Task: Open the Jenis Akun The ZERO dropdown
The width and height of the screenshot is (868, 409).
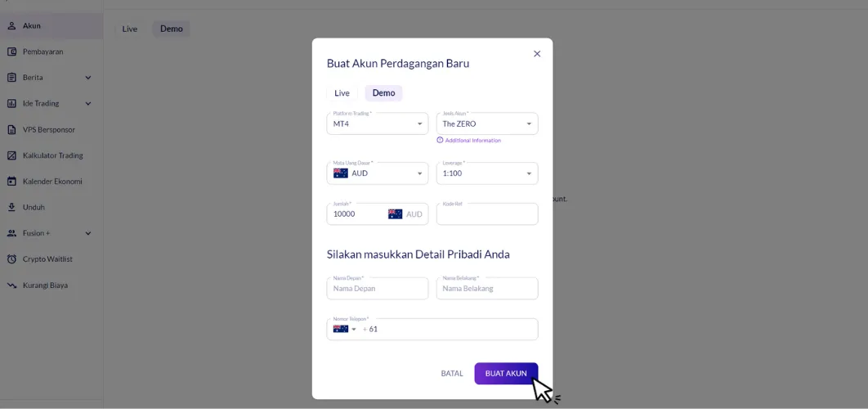Action: pos(487,124)
